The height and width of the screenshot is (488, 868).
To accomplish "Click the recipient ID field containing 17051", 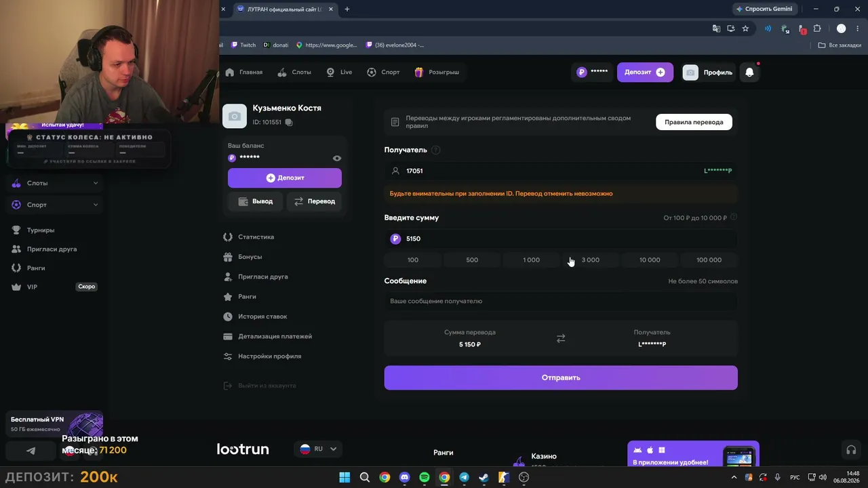I will click(561, 171).
